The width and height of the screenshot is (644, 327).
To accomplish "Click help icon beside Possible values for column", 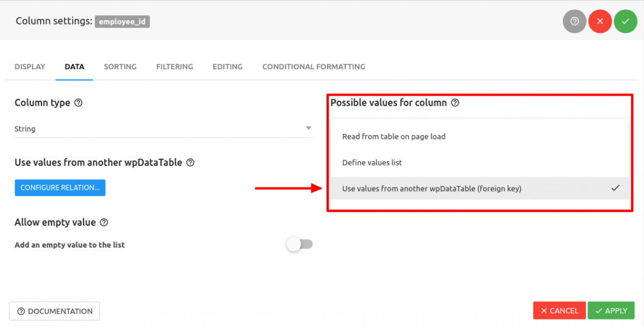I will 455,103.
